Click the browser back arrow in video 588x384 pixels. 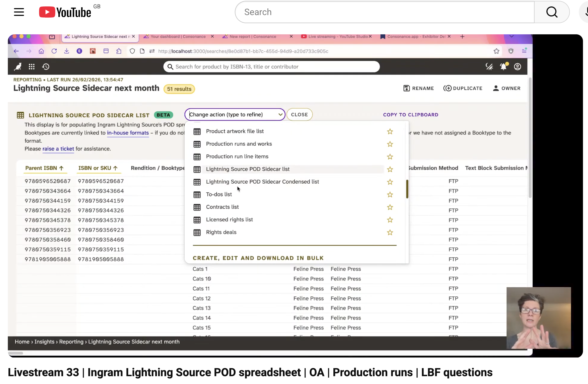point(16,51)
